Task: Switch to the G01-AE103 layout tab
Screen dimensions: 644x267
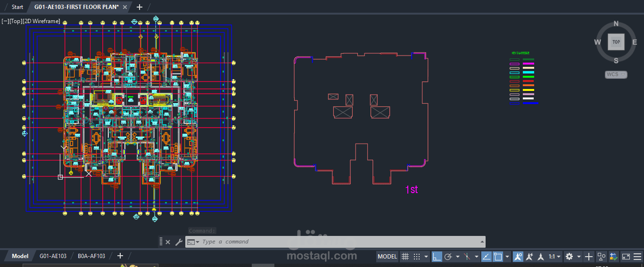Action: (x=53, y=256)
